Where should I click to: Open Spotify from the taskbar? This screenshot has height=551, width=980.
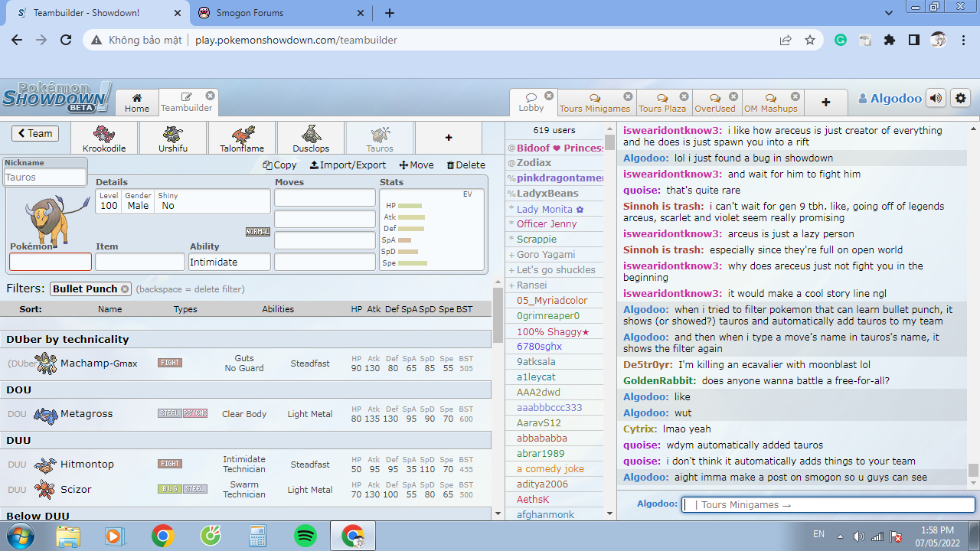point(305,536)
